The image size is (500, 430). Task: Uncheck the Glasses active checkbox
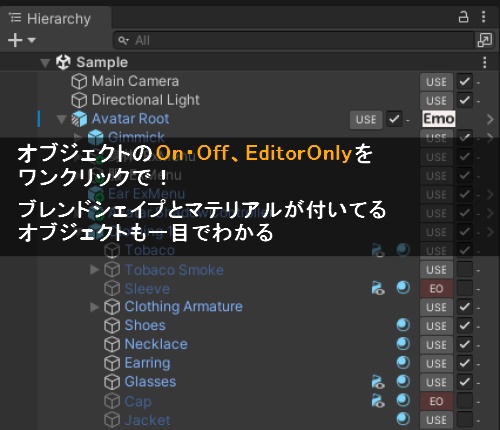(465, 382)
